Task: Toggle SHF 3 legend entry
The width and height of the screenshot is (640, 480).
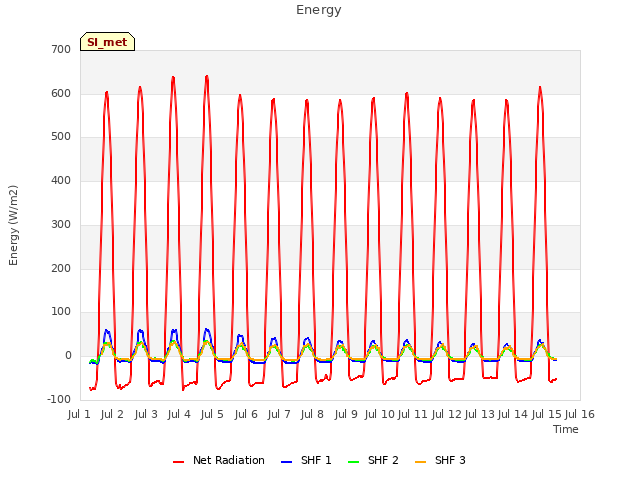Action: (440, 460)
